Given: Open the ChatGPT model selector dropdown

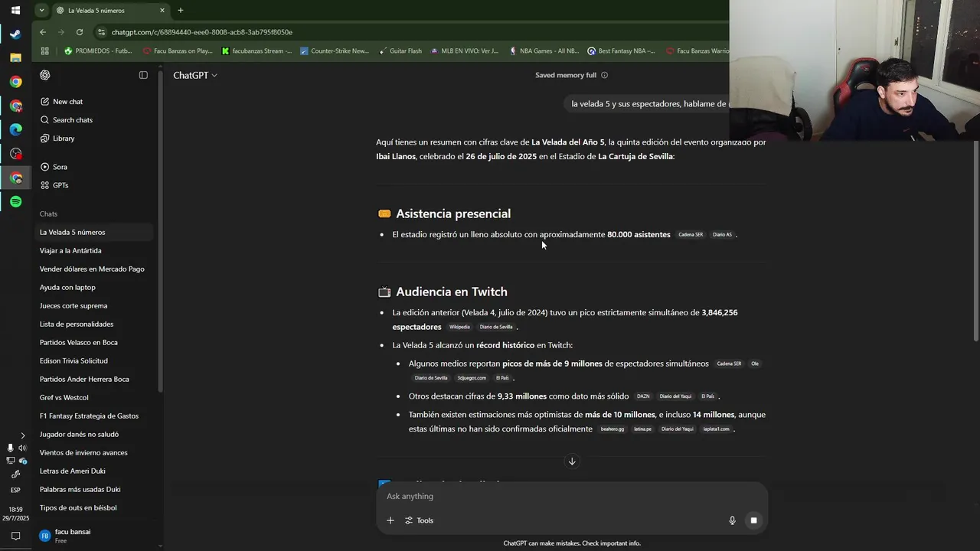Looking at the screenshot, I should click(x=195, y=75).
